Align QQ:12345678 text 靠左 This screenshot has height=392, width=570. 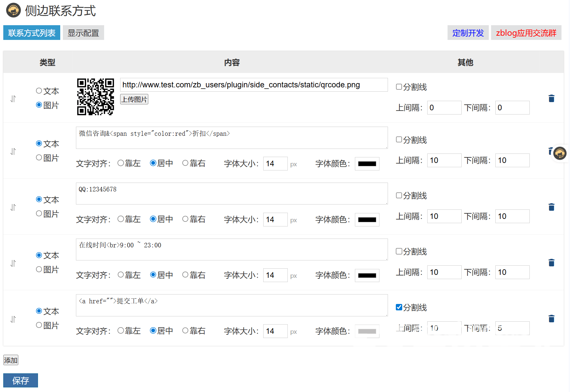(120, 219)
